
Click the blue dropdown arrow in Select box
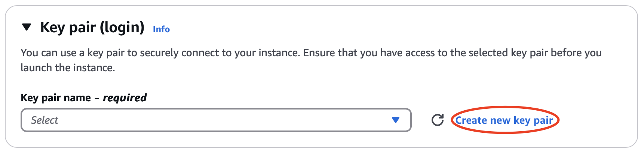pyautogui.click(x=396, y=120)
